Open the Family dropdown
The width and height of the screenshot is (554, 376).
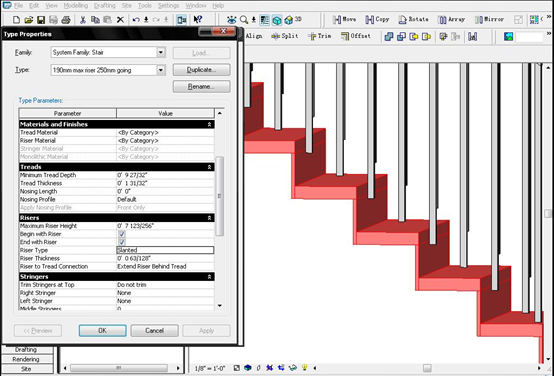[161, 53]
